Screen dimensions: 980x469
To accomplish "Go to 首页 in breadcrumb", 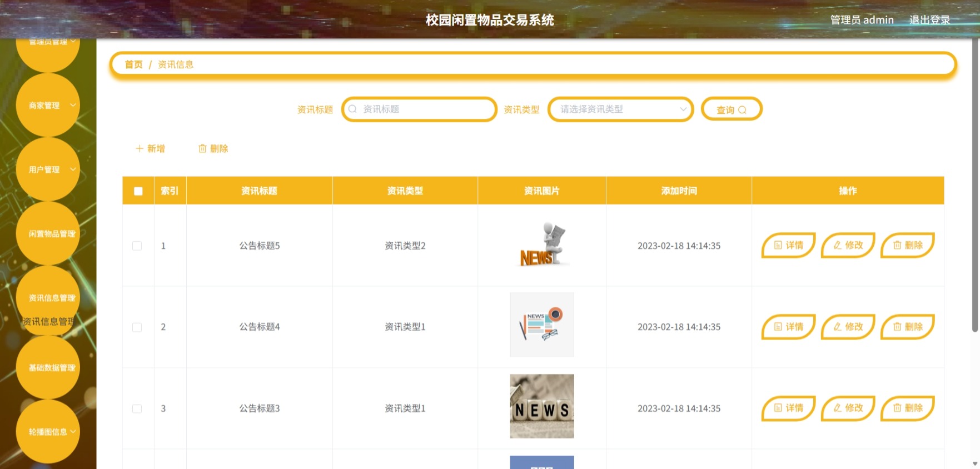I will coord(133,64).
